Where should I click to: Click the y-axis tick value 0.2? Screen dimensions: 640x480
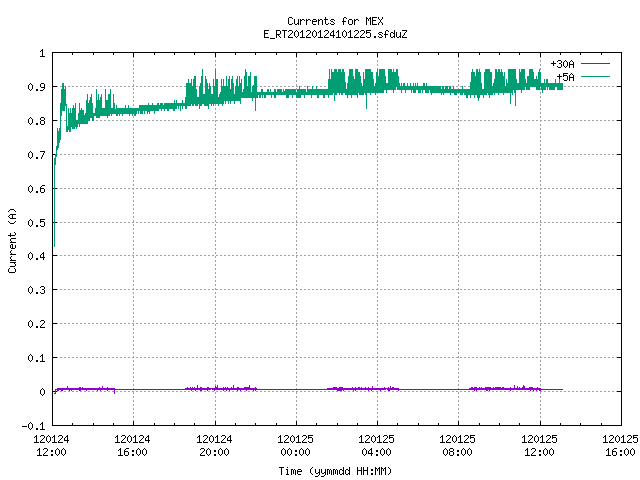coord(36,324)
